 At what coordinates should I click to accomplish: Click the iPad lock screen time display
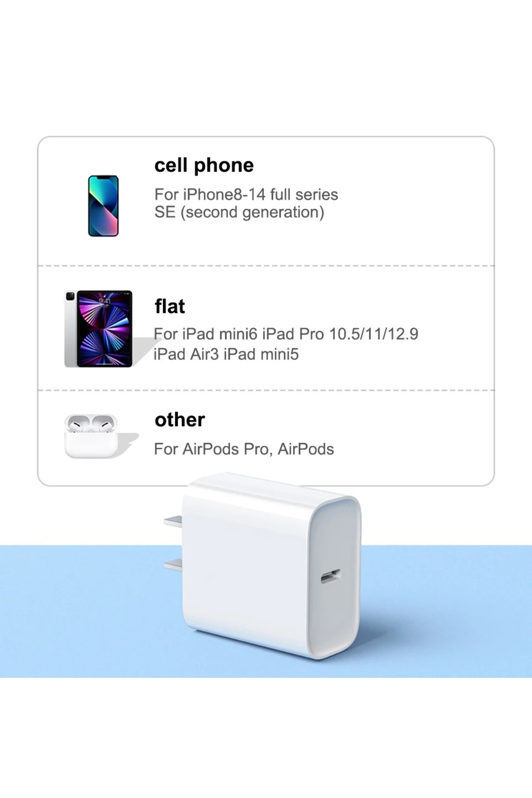[105, 301]
